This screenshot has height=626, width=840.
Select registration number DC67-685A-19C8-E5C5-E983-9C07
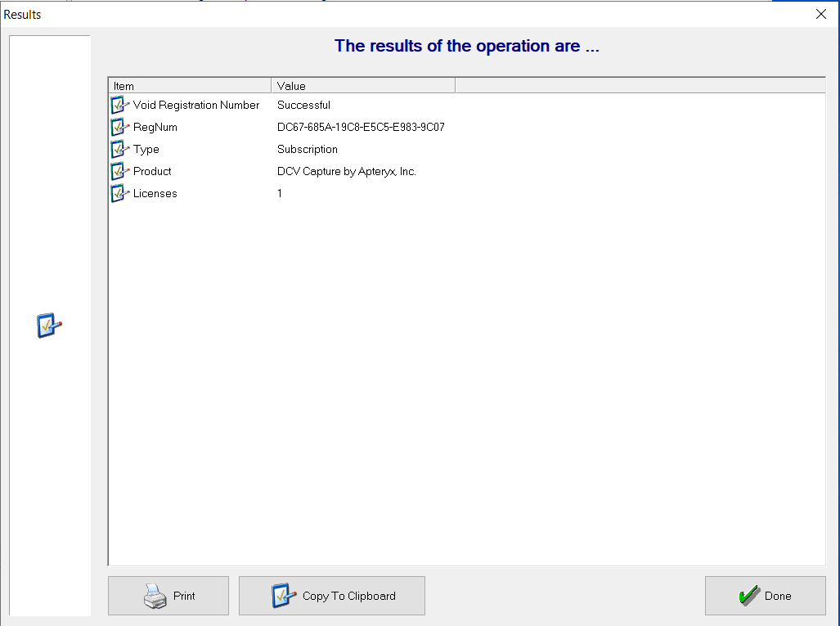tap(361, 127)
